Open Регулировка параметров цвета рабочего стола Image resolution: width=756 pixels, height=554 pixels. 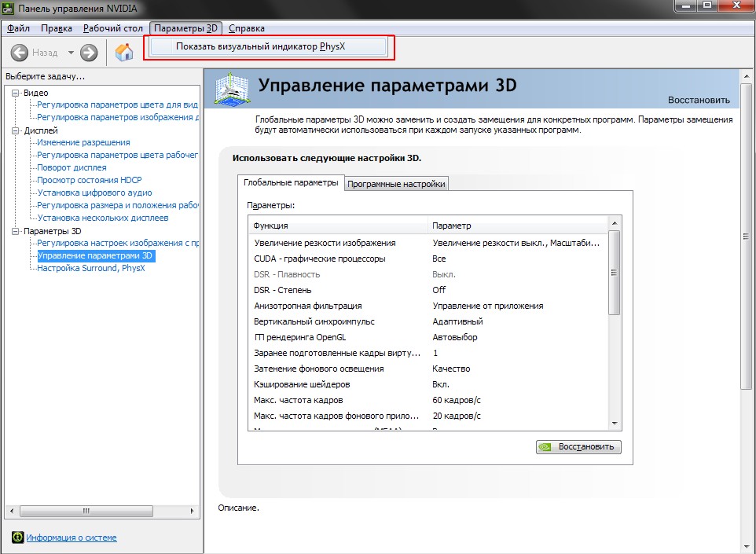tap(117, 155)
